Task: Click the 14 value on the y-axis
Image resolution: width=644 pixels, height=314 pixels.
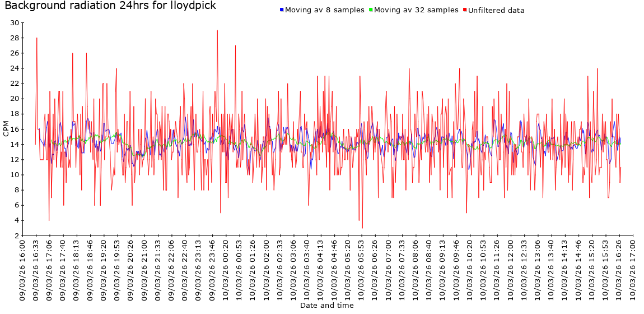Action: [14, 145]
